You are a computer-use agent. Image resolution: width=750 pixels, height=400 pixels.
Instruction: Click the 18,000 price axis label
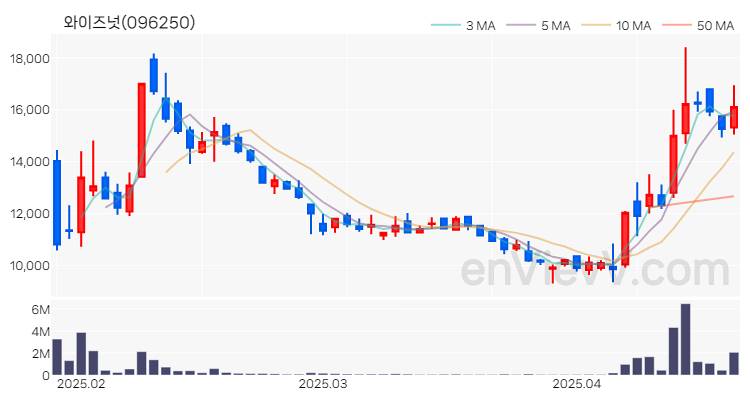30,59
